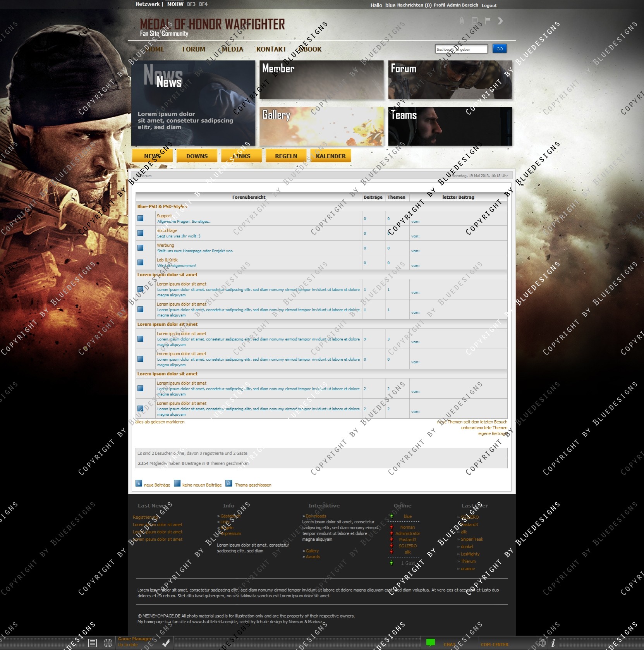Open the FORUM menu item

click(194, 49)
